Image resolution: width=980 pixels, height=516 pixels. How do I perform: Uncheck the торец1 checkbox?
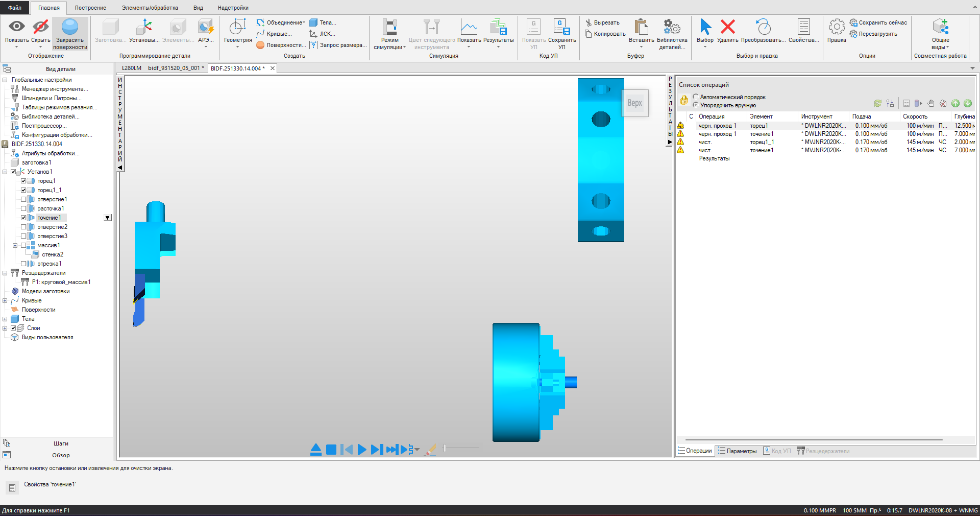pyautogui.click(x=23, y=181)
